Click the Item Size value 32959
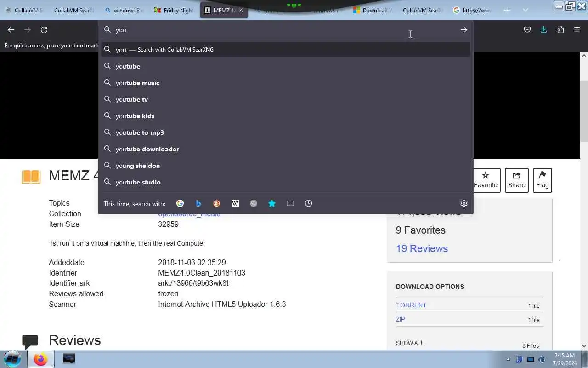This screenshot has height=368, width=588. click(168, 224)
